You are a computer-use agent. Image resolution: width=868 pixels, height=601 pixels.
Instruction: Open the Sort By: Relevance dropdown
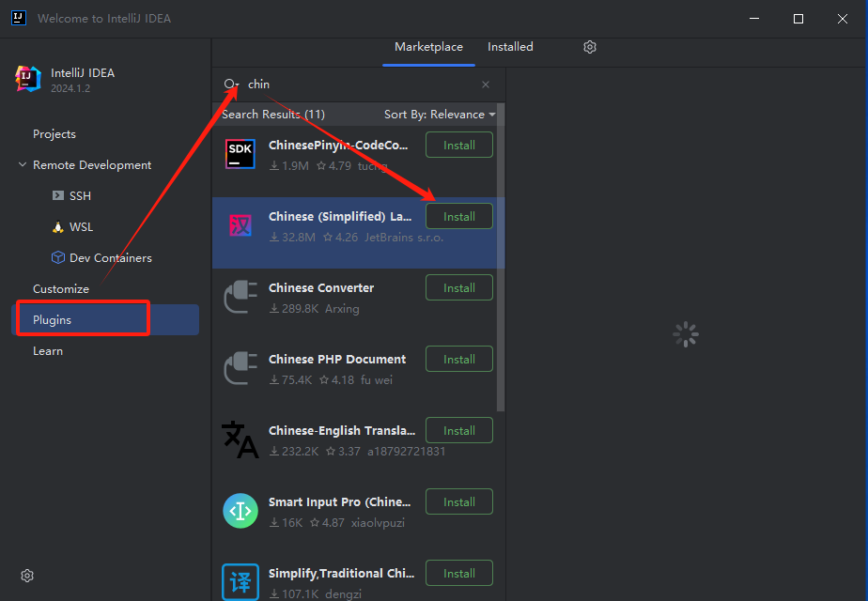(x=440, y=114)
